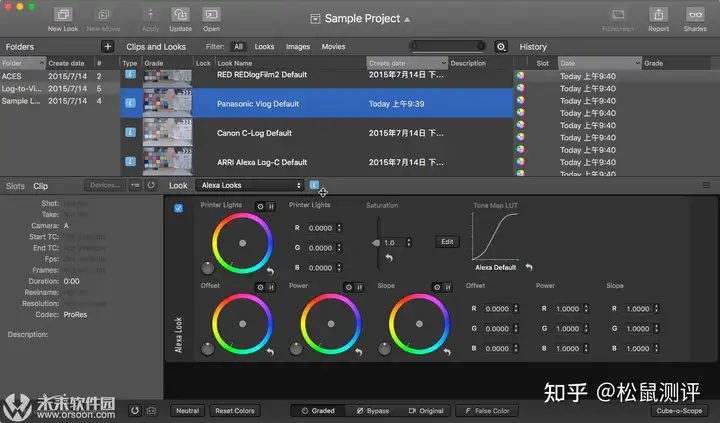Viewport: 720px width, 423px height.
Task: Click the Reset Colors button
Action: [x=235, y=411]
